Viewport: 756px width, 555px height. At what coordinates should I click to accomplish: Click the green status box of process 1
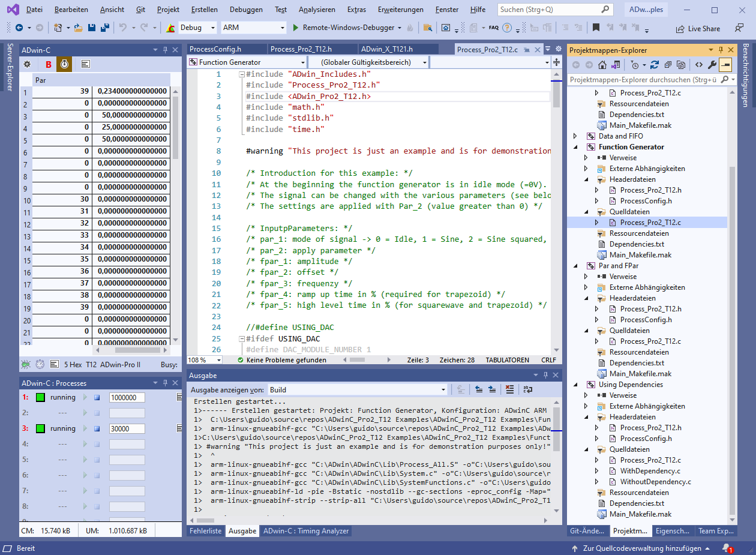click(40, 397)
